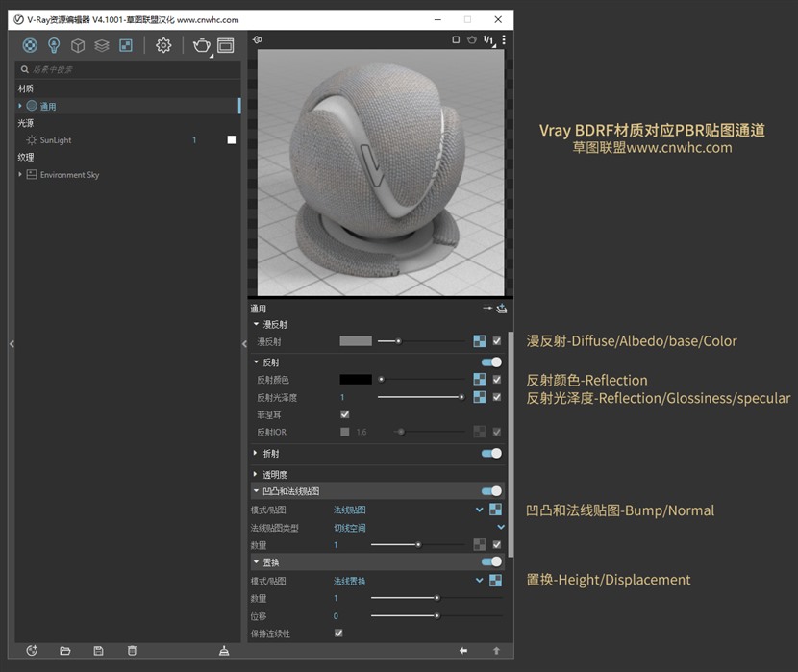Viewport: 798px width, 672px height.
Task: Open the Textures checker icon in toolbar
Action: pyautogui.click(x=126, y=46)
